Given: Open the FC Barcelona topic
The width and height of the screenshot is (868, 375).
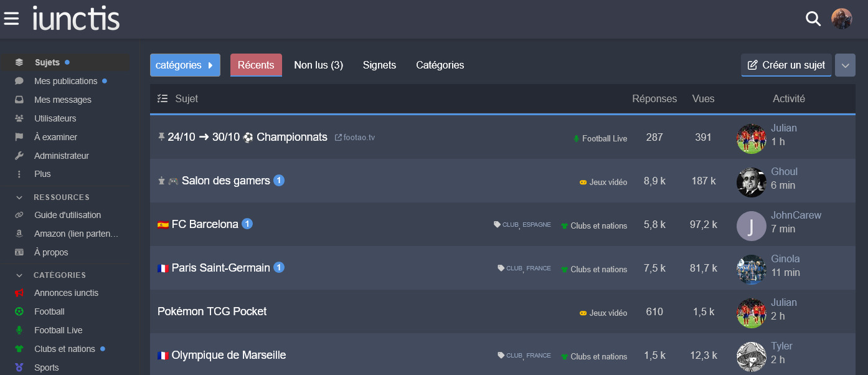Looking at the screenshot, I should [205, 224].
